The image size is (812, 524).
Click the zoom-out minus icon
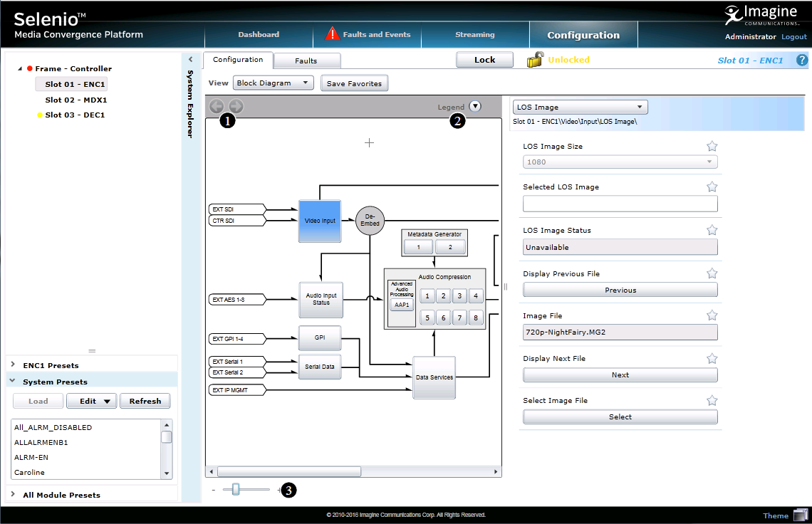pos(214,490)
